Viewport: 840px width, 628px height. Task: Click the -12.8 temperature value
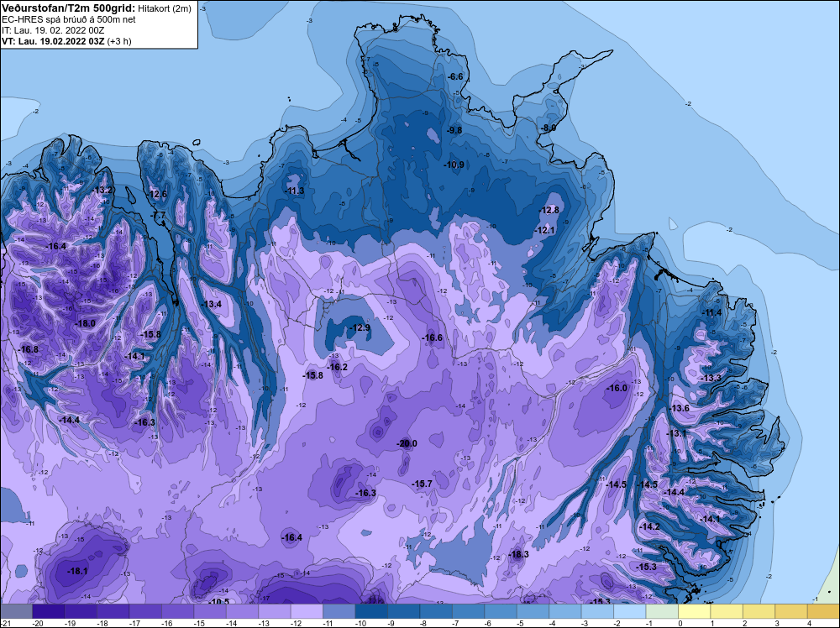pos(549,210)
